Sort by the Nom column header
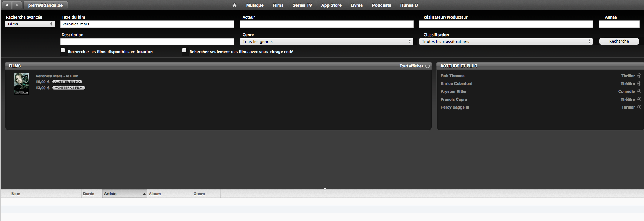644x221 pixels. point(45,194)
